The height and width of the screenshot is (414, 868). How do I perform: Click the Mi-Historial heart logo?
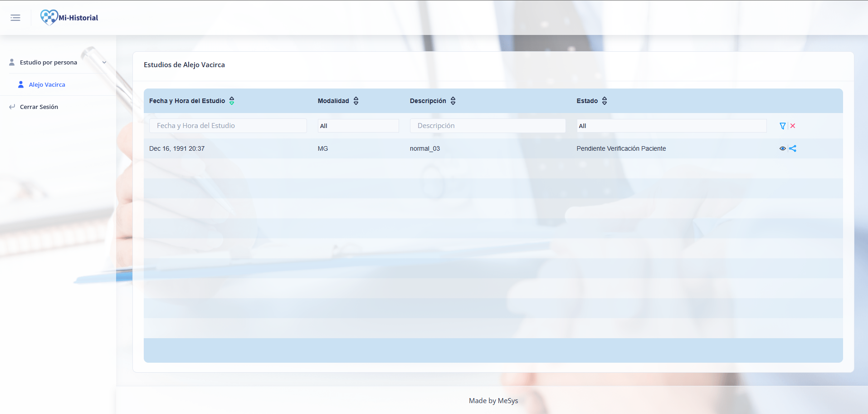coord(48,17)
